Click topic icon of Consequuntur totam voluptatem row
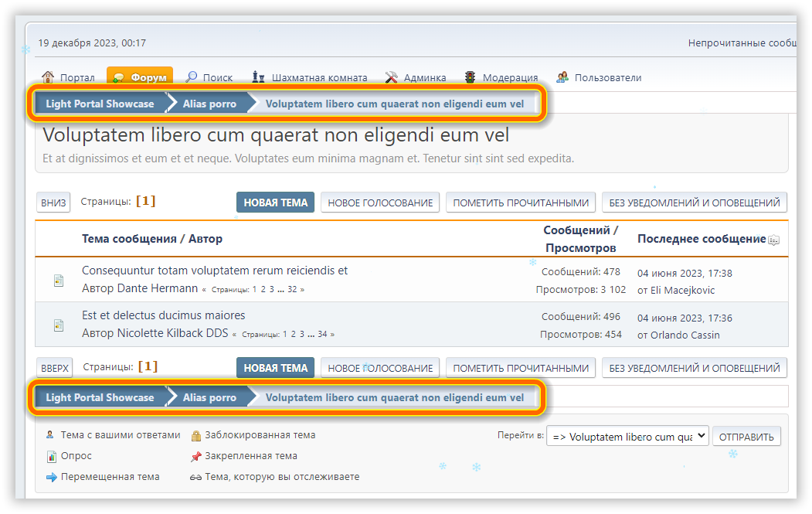Image resolution: width=812 pixels, height=514 pixels. (x=59, y=281)
